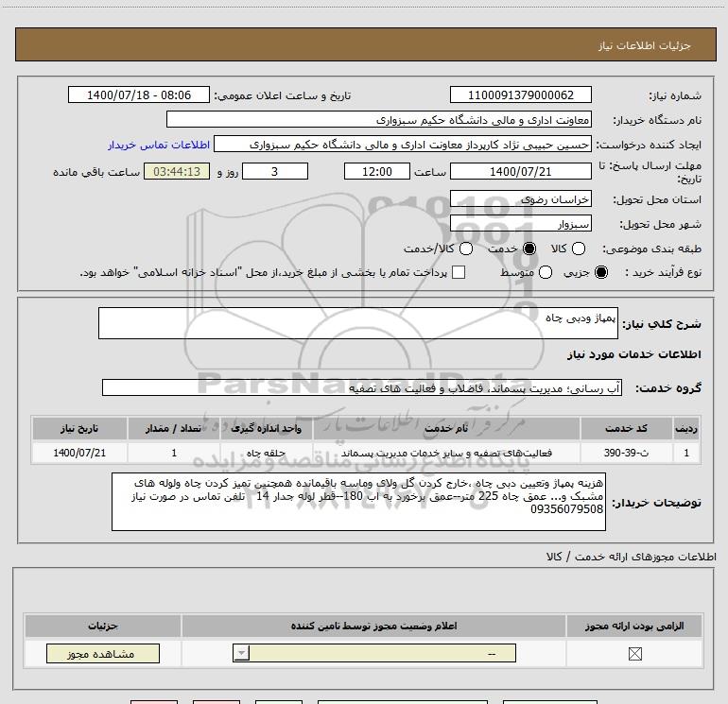
Task: Click the service name cell فعالیت‌های تصفیه
Action: pos(446,453)
